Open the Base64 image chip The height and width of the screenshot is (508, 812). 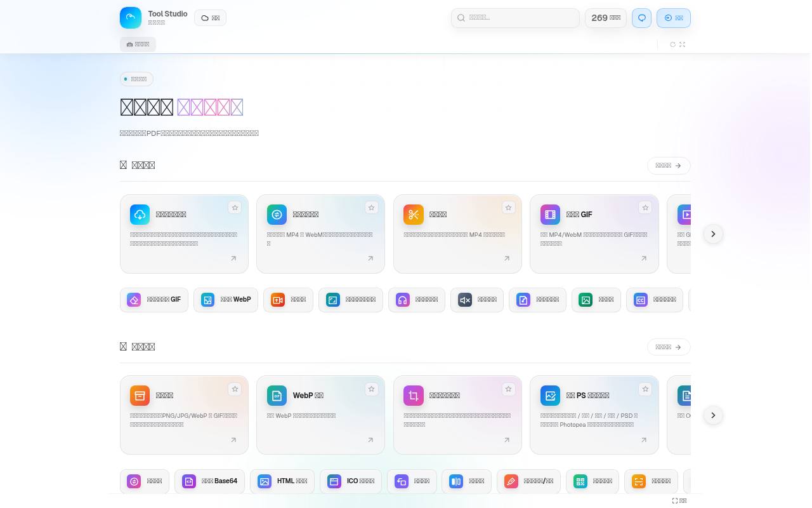pyautogui.click(x=210, y=481)
